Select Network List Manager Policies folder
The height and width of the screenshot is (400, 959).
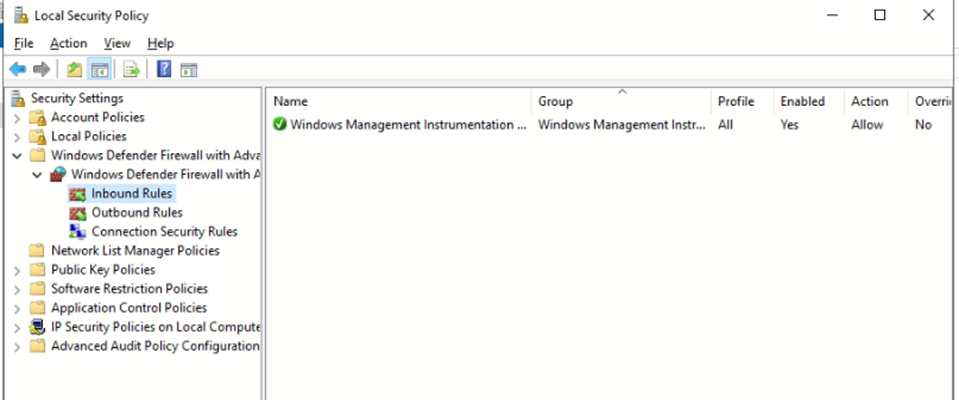click(135, 250)
